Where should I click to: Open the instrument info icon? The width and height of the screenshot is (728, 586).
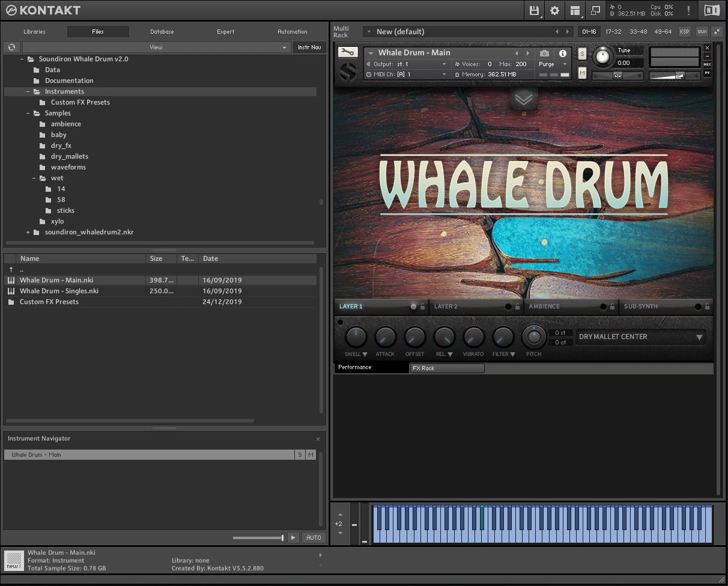point(563,53)
